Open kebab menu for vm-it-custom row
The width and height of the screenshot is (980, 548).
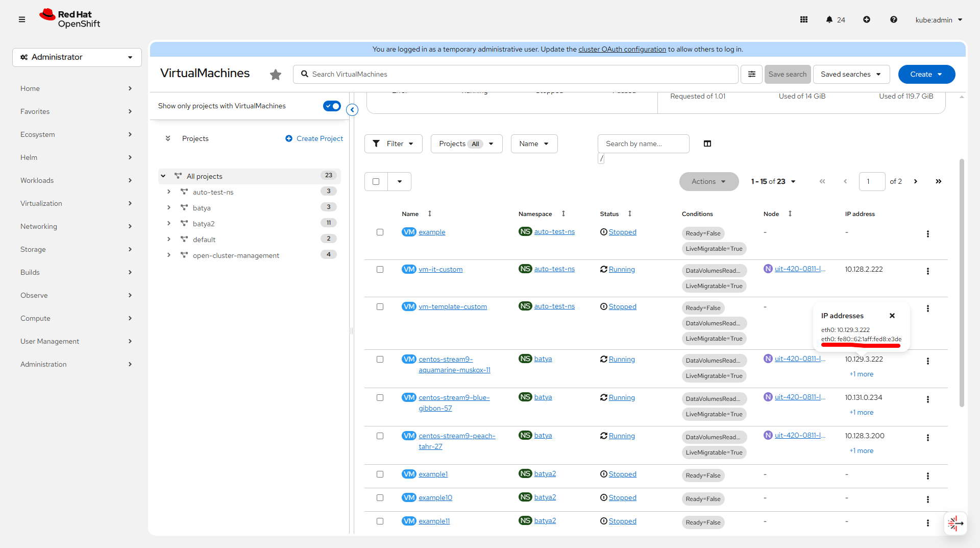(x=927, y=271)
